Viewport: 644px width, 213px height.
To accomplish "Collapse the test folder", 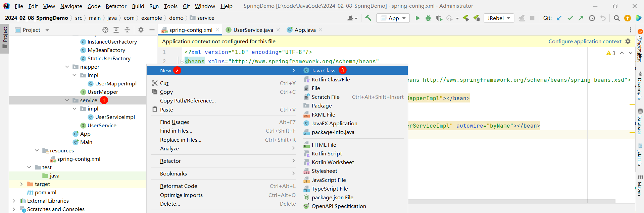I will (30, 167).
